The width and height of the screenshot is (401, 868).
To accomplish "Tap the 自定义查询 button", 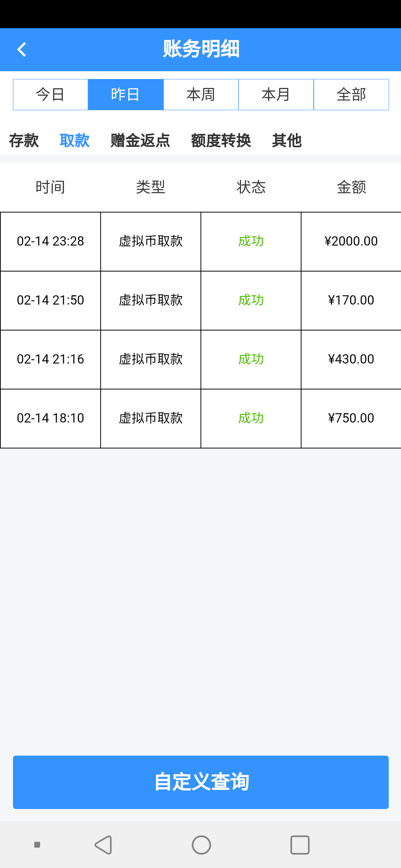I will [x=201, y=782].
